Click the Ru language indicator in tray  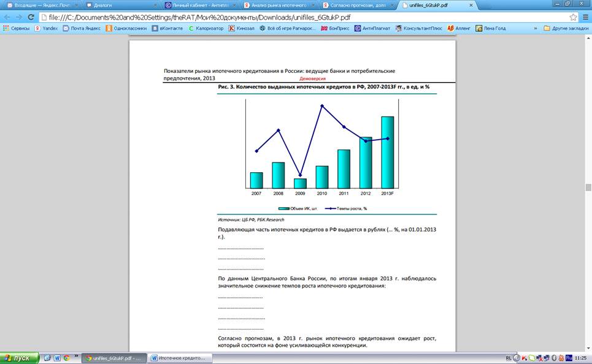click(x=569, y=358)
